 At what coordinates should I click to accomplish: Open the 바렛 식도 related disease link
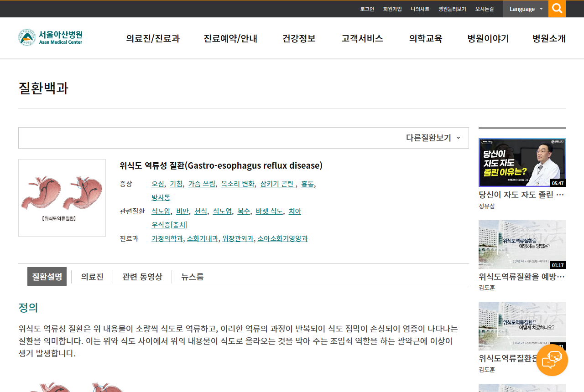pos(269,211)
